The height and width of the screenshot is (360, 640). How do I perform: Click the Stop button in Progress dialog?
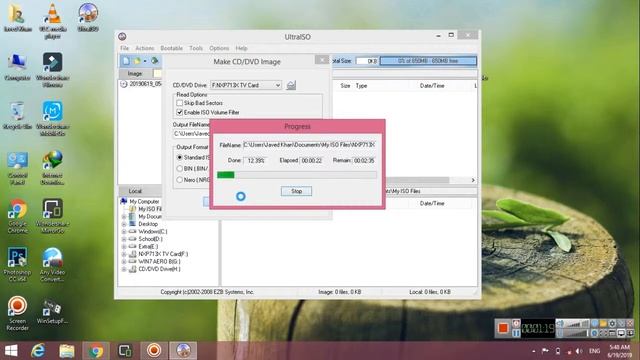(x=296, y=191)
